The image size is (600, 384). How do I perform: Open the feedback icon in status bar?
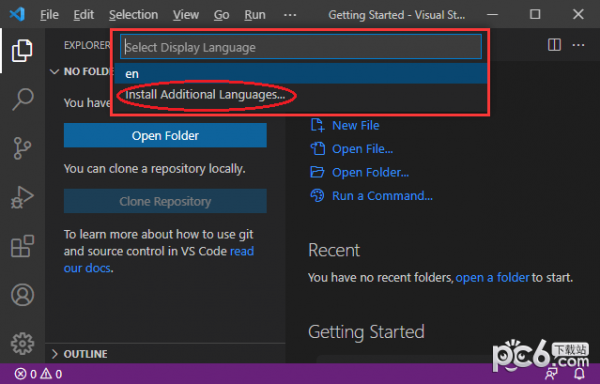[552, 374]
